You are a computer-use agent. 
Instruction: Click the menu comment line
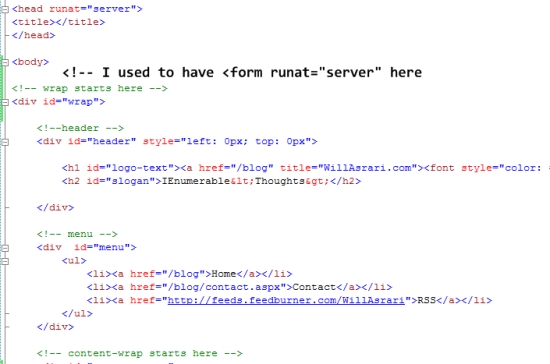click(x=77, y=234)
